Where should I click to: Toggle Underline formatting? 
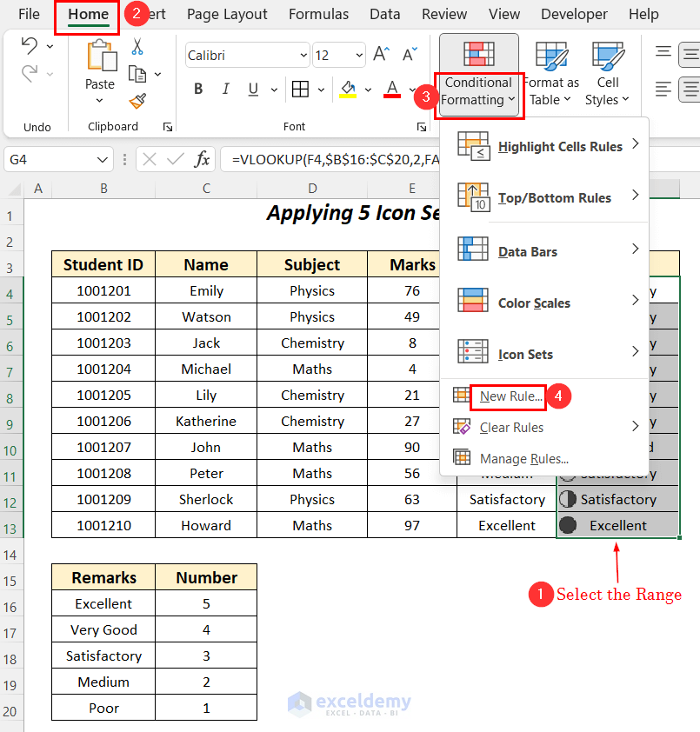[253, 89]
